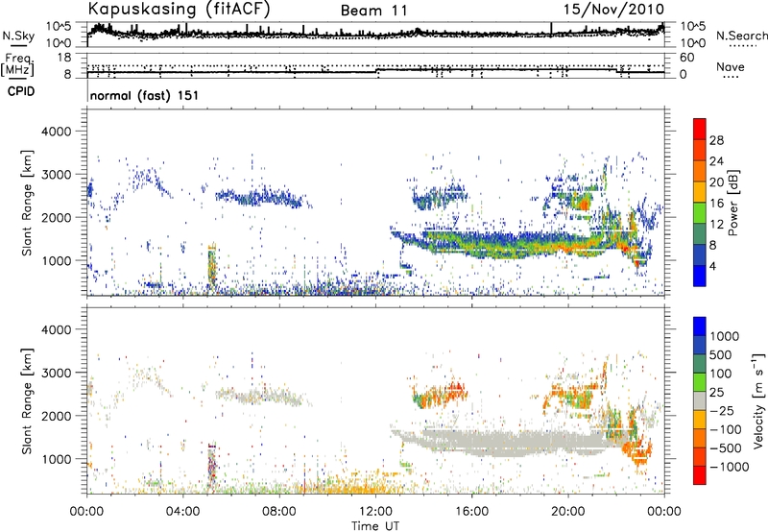
Task: Click the '60' Nave axis tick
Action: (x=686, y=57)
